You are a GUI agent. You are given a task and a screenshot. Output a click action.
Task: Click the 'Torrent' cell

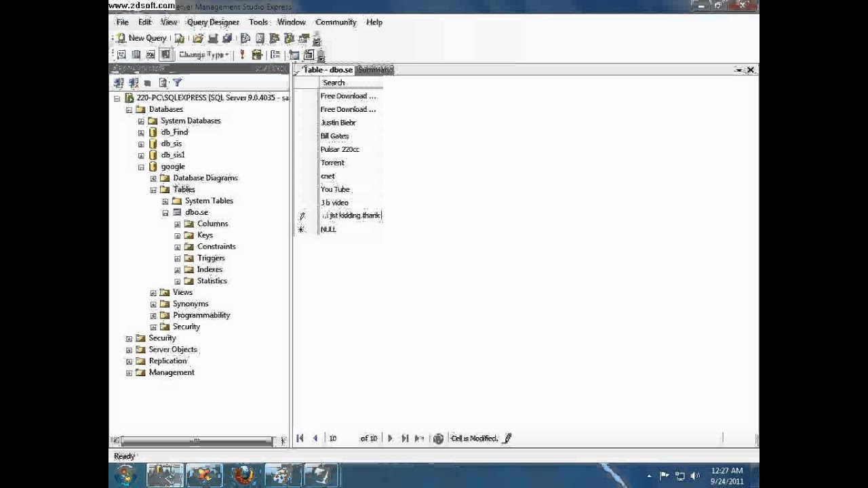(x=351, y=163)
